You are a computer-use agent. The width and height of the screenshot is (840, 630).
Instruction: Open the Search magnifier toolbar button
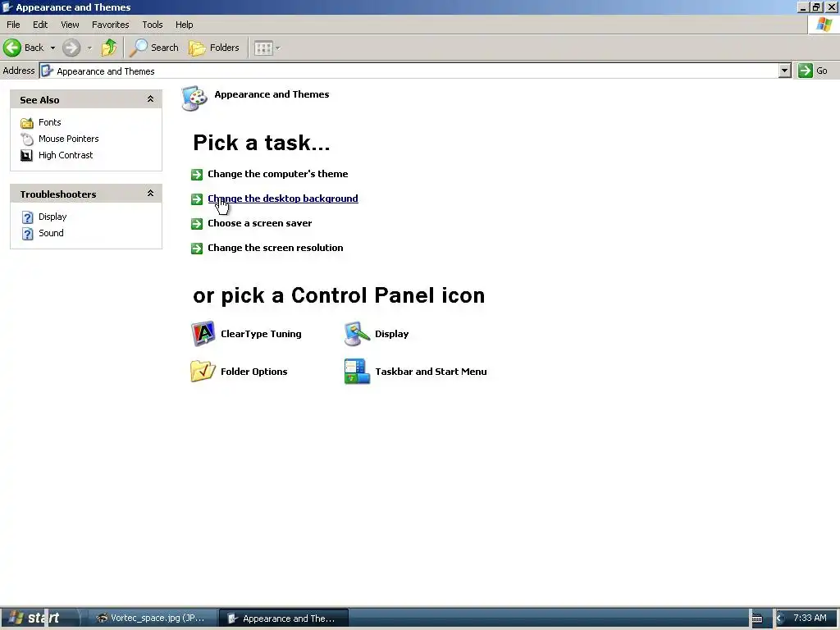(154, 48)
